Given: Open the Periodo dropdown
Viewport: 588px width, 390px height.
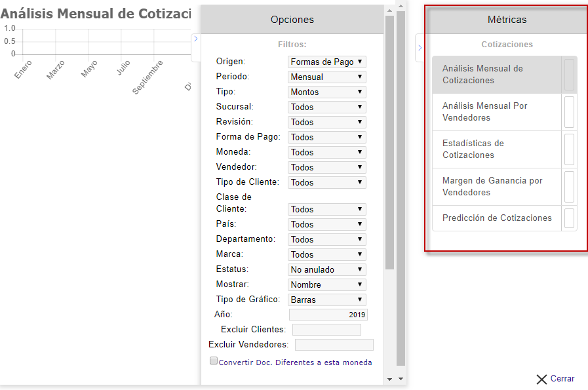Looking at the screenshot, I should point(326,77).
